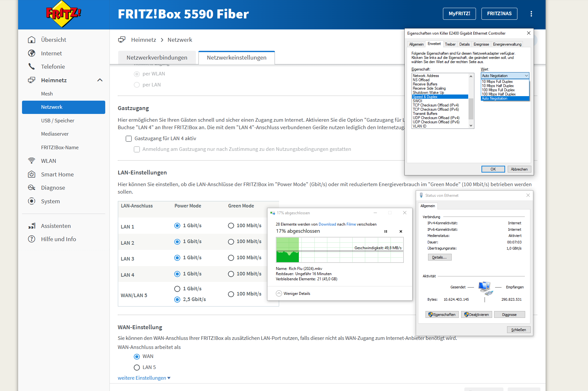The image size is (588, 391).
Task: Close the Eigenschaften Killer E2400 dialog
Action: [528, 33]
